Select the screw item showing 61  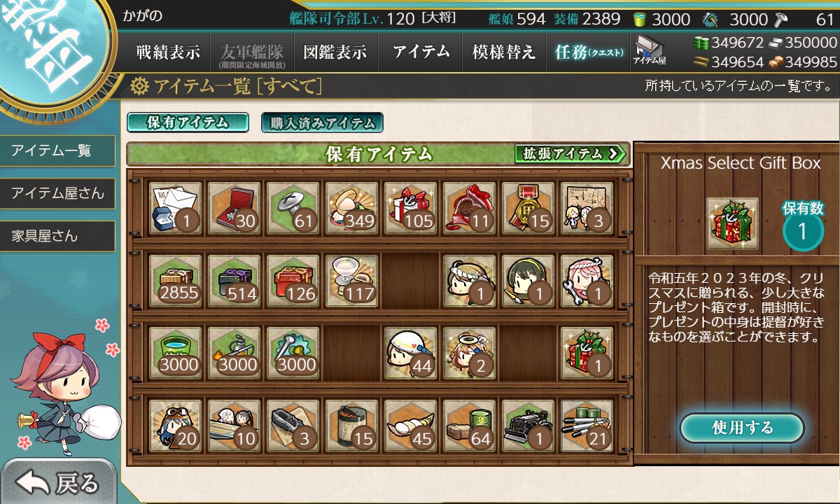point(294,208)
